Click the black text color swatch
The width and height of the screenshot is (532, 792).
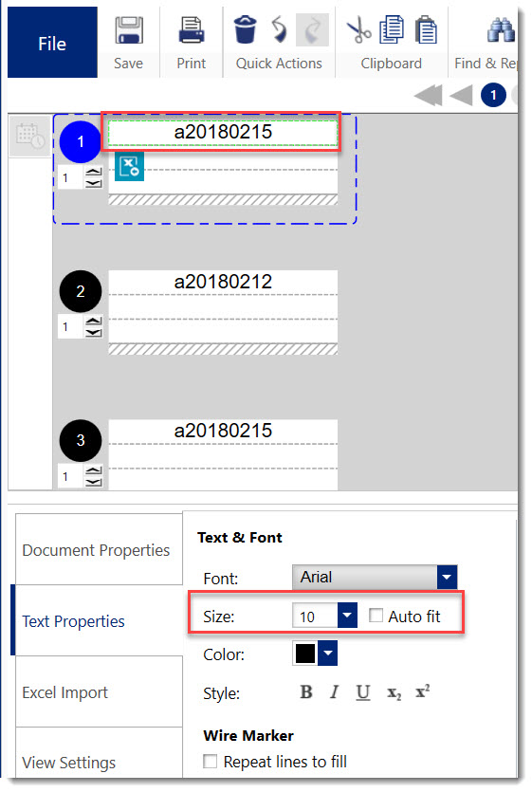(x=305, y=654)
